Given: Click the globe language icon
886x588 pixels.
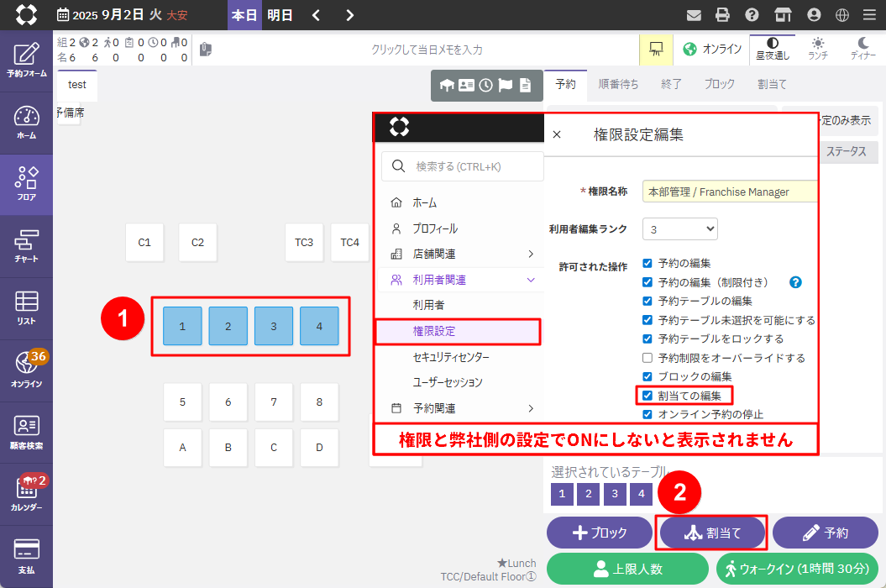Looking at the screenshot, I should click(x=841, y=15).
